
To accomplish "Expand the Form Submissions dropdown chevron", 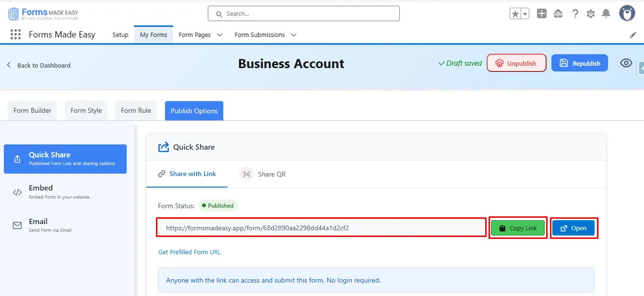I will [294, 35].
